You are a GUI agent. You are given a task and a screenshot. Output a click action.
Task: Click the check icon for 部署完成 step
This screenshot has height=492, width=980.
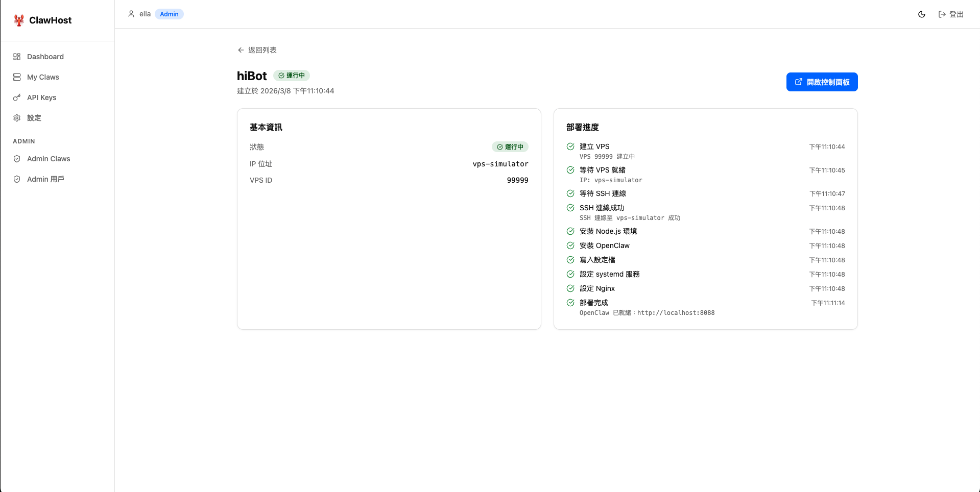tap(570, 303)
